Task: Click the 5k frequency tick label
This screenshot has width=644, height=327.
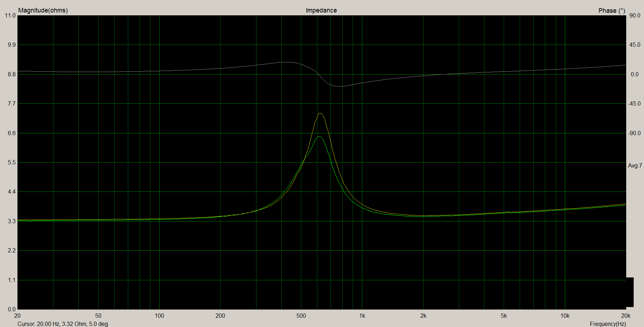Action: pos(504,316)
